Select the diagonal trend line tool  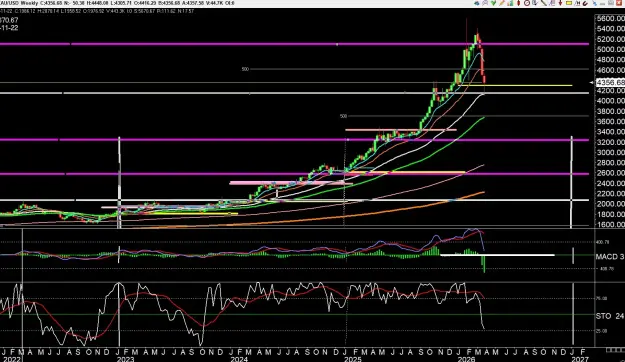[x=544, y=3]
